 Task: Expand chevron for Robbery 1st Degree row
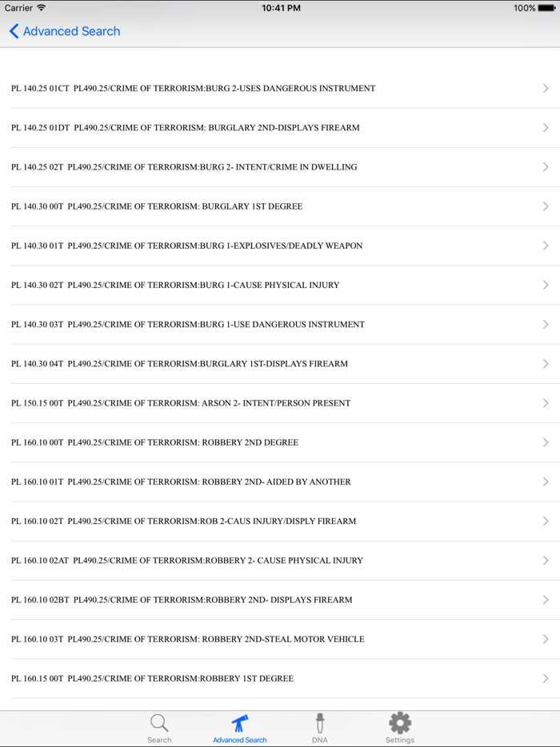click(545, 678)
